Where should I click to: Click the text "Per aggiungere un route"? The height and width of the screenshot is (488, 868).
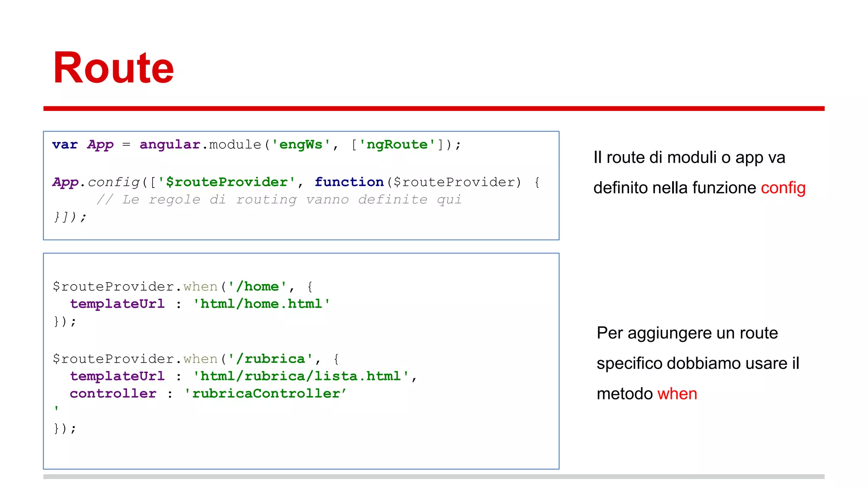[687, 333]
